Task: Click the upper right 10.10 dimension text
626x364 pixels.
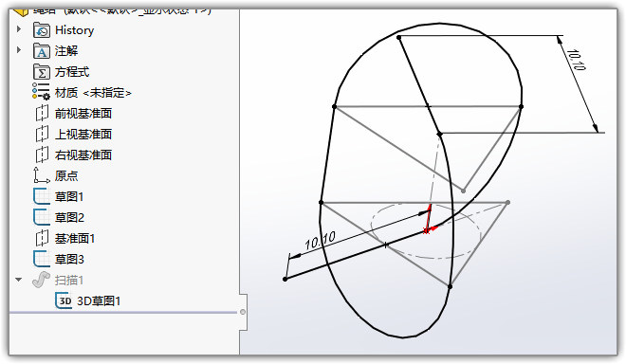Action: point(576,61)
